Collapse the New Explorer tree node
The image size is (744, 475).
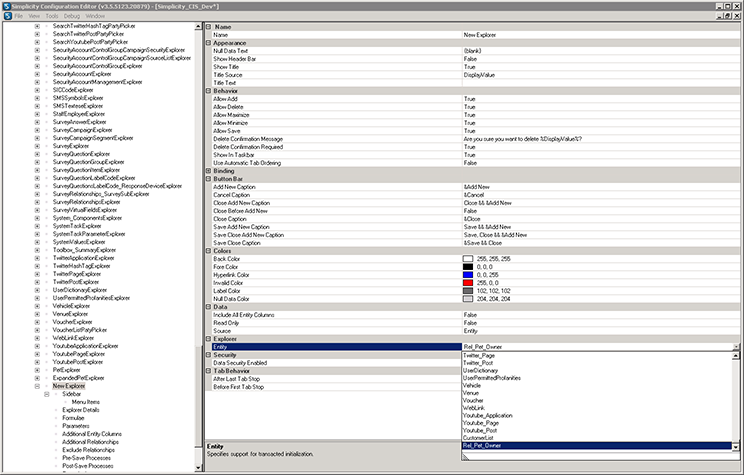(x=37, y=386)
